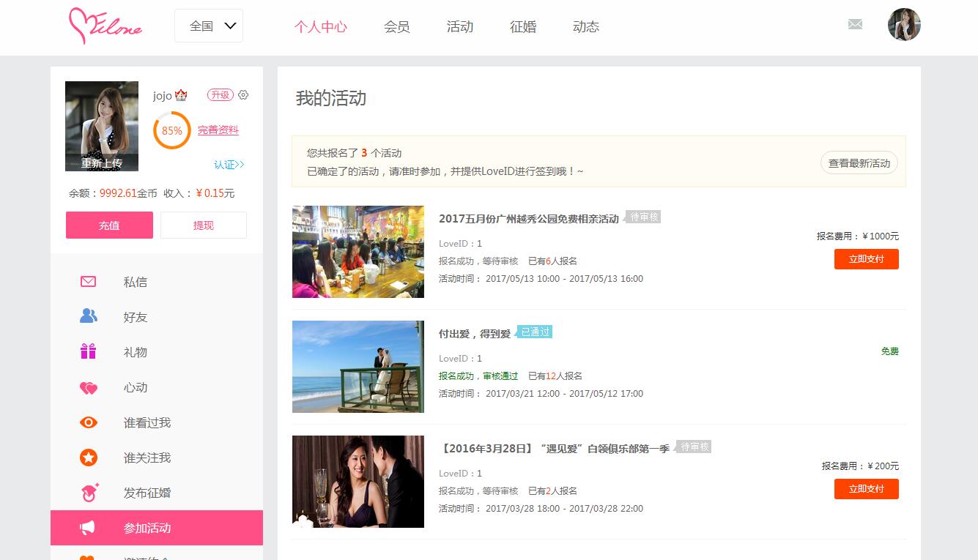The width and height of the screenshot is (978, 560).
Task: Click 立即支付 for the ¥1000 activity
Action: pyautogui.click(x=866, y=259)
